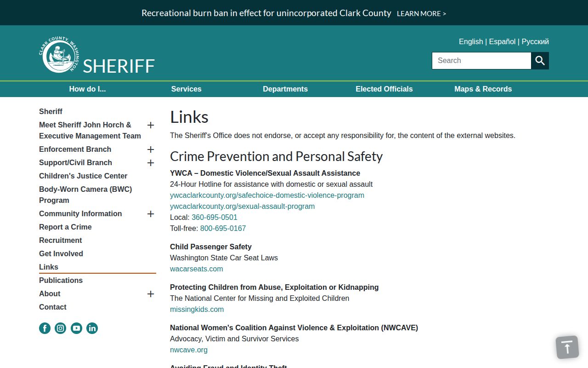Screen dimensions: 588x368
Task: Open Report a Crime sidebar link
Action: click(x=65, y=227)
